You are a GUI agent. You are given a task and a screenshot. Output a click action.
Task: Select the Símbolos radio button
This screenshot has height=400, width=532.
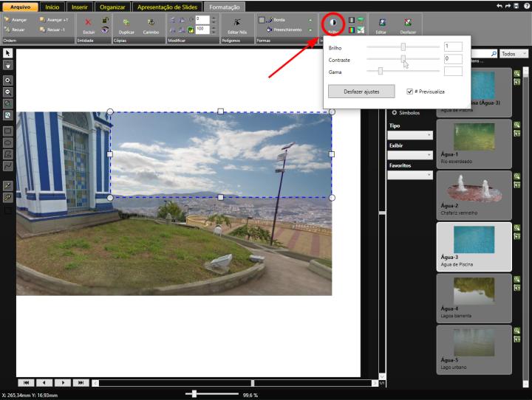click(x=395, y=112)
